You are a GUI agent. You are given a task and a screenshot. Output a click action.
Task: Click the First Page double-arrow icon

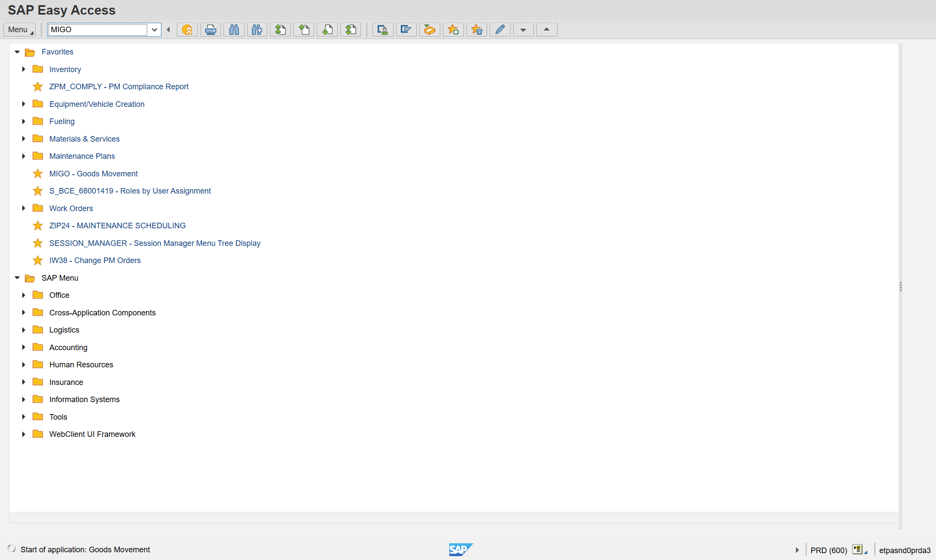click(x=280, y=30)
